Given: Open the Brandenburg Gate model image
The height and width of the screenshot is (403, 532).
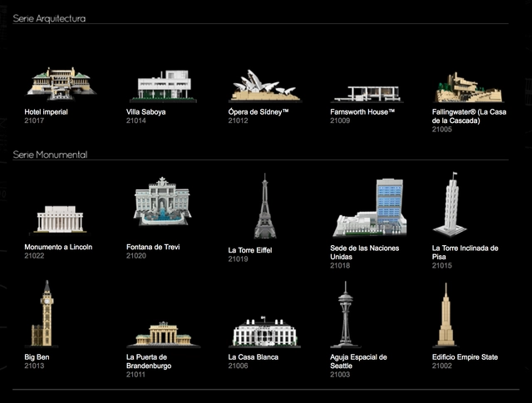Looking at the screenshot, I should tap(163, 334).
